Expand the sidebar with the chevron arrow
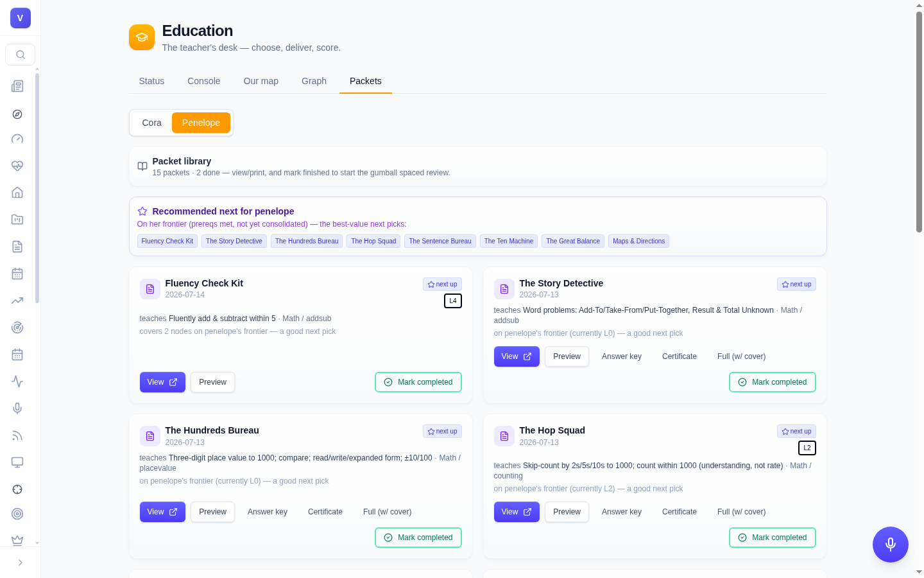The image size is (924, 578). pyautogui.click(x=20, y=563)
